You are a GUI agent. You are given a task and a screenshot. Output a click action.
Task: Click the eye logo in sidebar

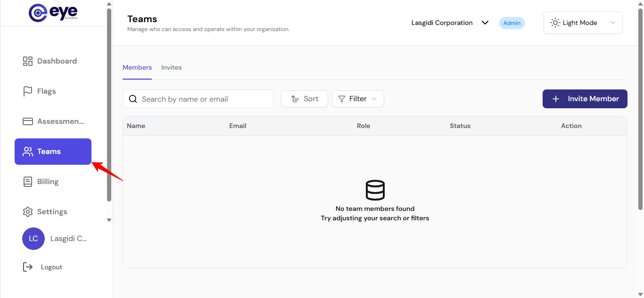click(x=53, y=13)
